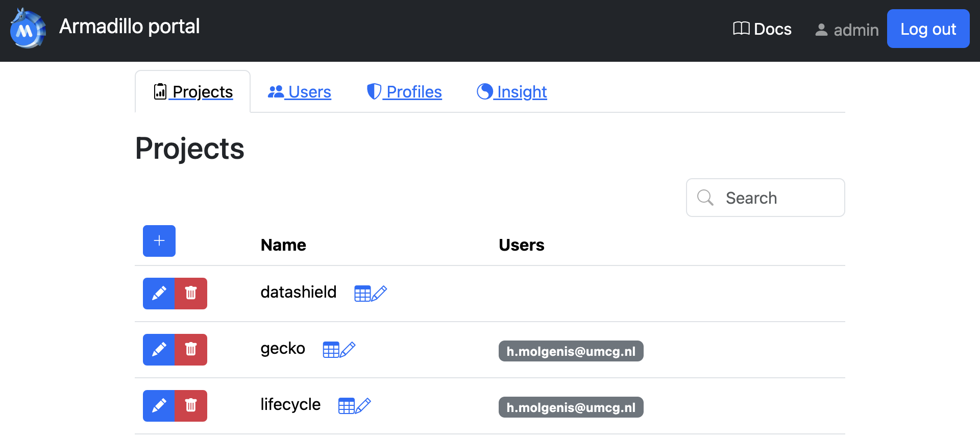Click the Armadillo portal title

[x=130, y=26]
